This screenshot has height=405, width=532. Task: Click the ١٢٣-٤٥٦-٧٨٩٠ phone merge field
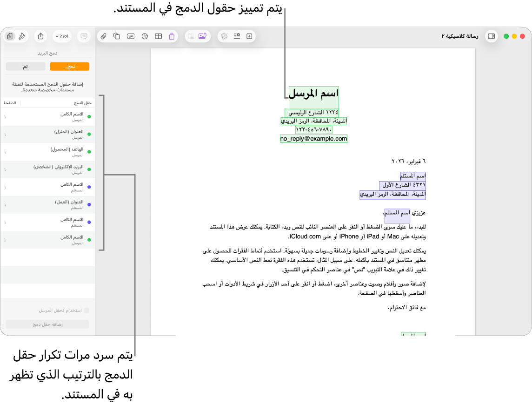click(313, 130)
